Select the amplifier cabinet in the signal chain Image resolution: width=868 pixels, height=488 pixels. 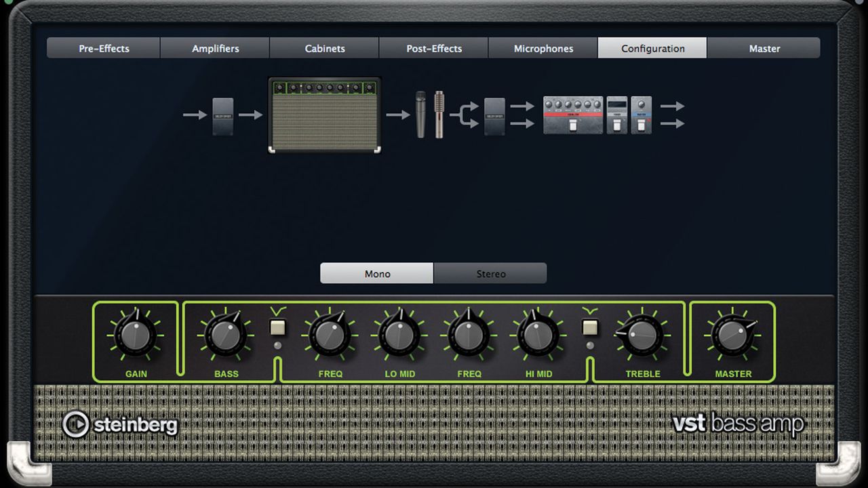[325, 115]
